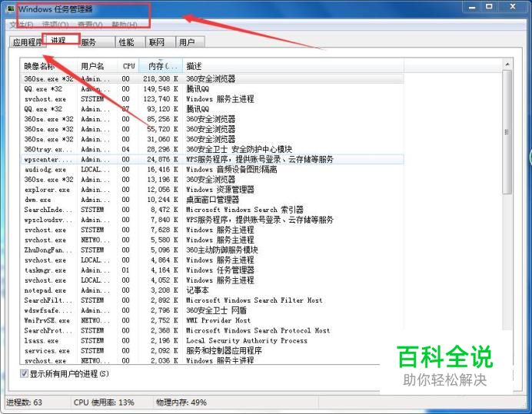Image resolution: width=532 pixels, height=414 pixels.
Task: Click description WMI Provider Host
Action: (x=218, y=320)
